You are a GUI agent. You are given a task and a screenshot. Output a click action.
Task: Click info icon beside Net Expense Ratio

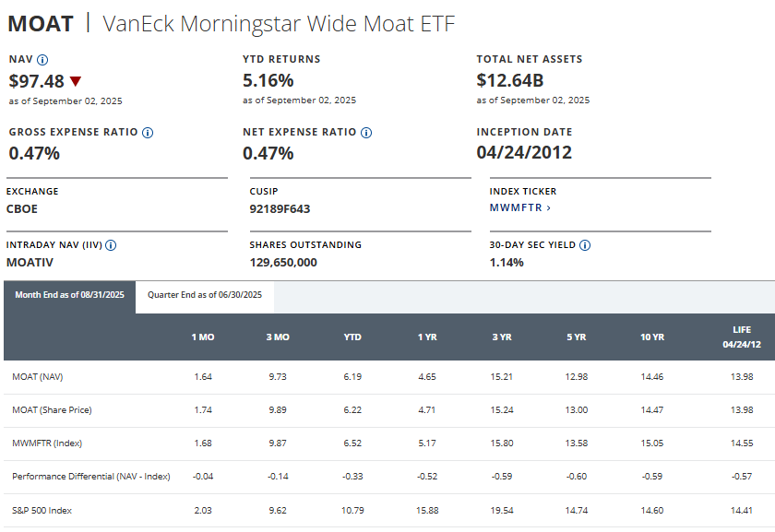coord(366,132)
